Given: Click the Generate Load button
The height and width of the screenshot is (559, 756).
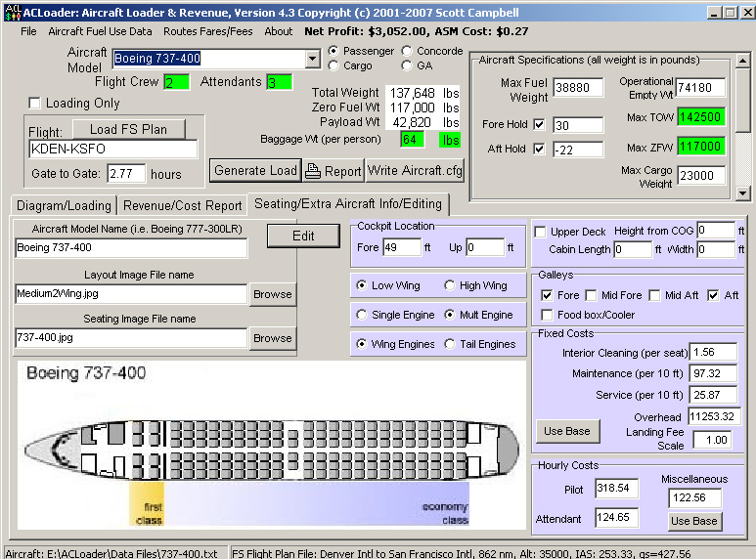Looking at the screenshot, I should pos(254,170).
